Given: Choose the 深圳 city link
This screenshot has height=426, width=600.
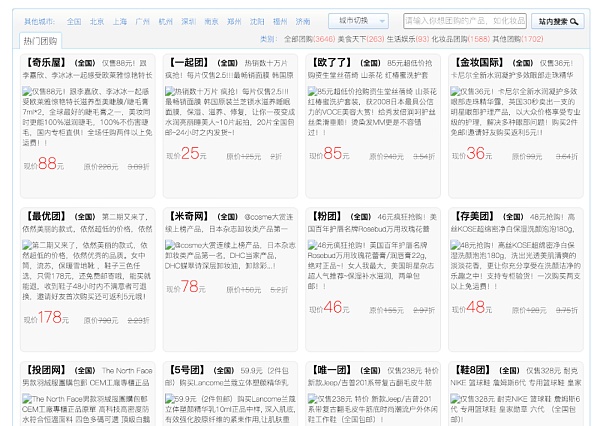Looking at the screenshot, I should (189, 21).
